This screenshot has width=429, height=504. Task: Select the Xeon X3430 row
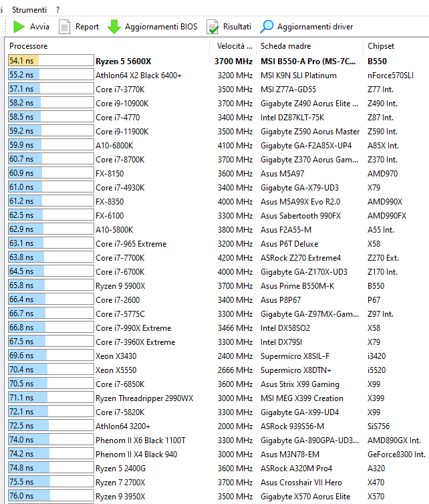(x=218, y=356)
